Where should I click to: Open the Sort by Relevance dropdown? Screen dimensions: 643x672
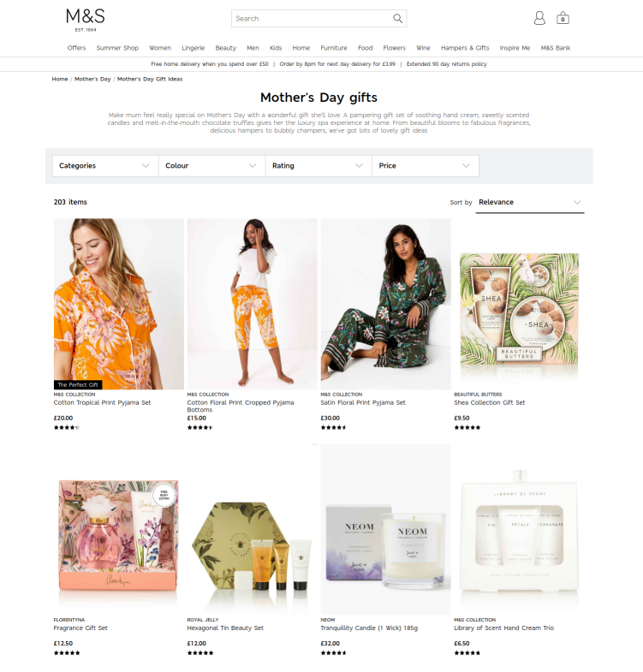coord(530,202)
